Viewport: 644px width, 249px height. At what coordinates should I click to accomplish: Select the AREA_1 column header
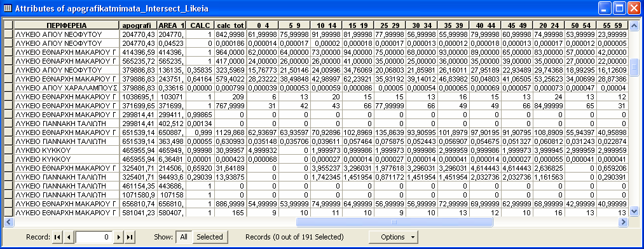pyautogui.click(x=171, y=25)
